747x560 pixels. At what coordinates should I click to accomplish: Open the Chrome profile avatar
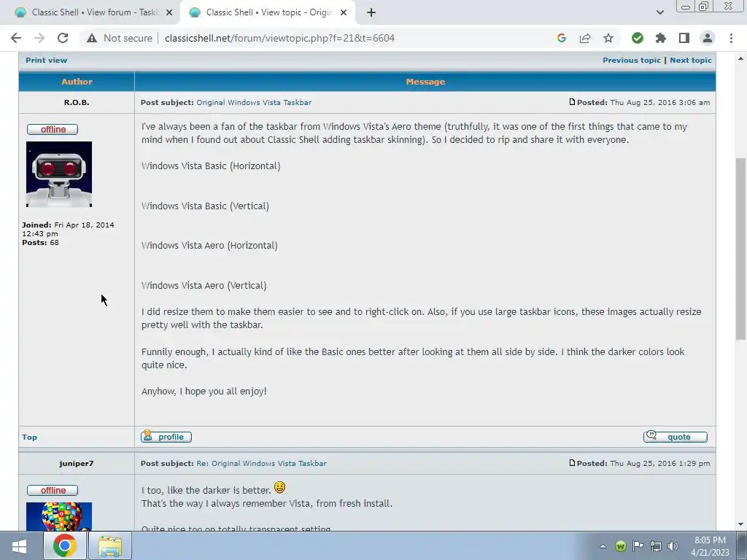coord(708,38)
